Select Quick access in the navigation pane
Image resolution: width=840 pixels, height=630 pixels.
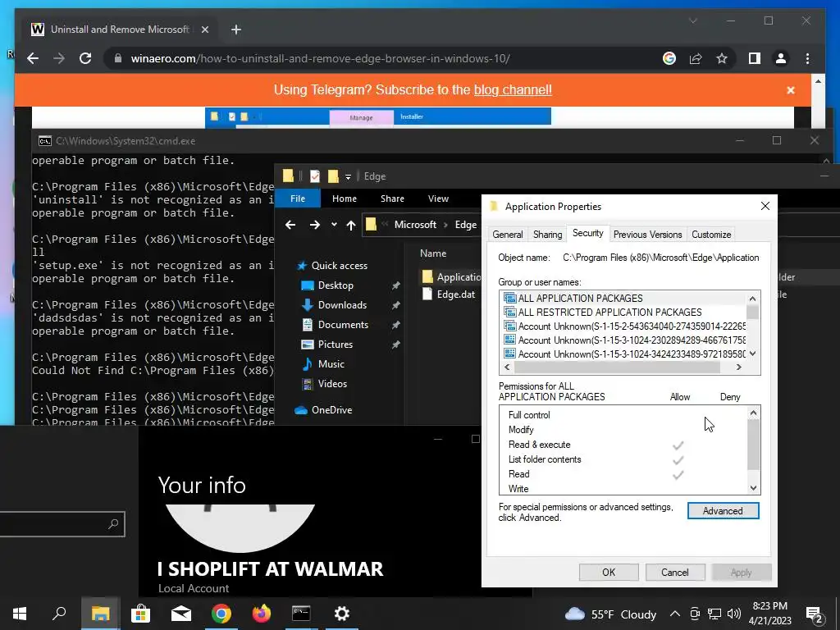click(x=339, y=266)
